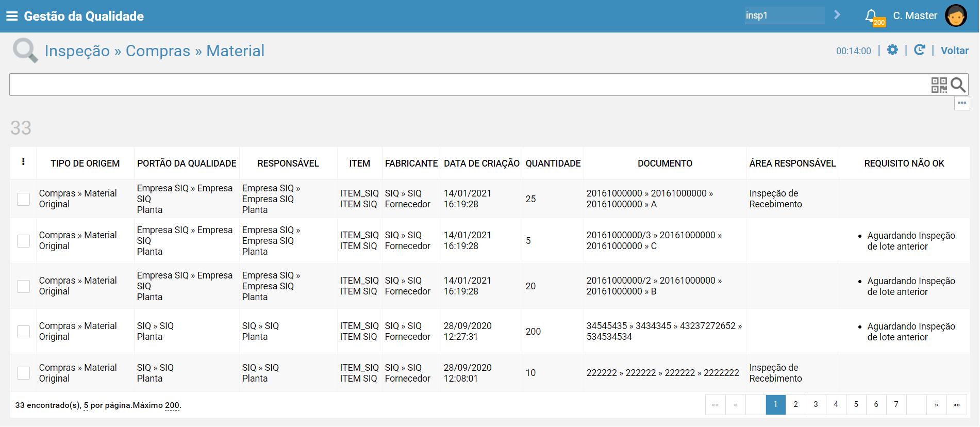Select checkbox for row with quantity 10
980x427 pixels.
point(23,373)
